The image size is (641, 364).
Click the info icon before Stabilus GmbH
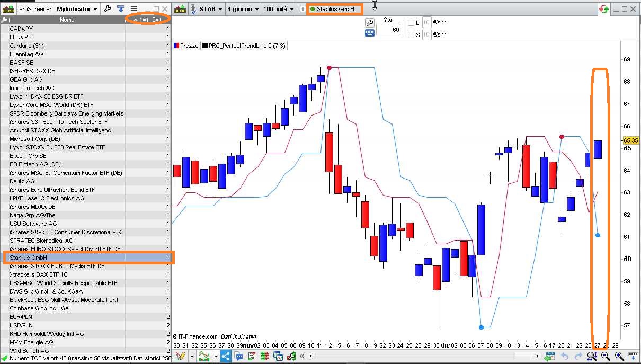pyautogui.click(x=302, y=9)
